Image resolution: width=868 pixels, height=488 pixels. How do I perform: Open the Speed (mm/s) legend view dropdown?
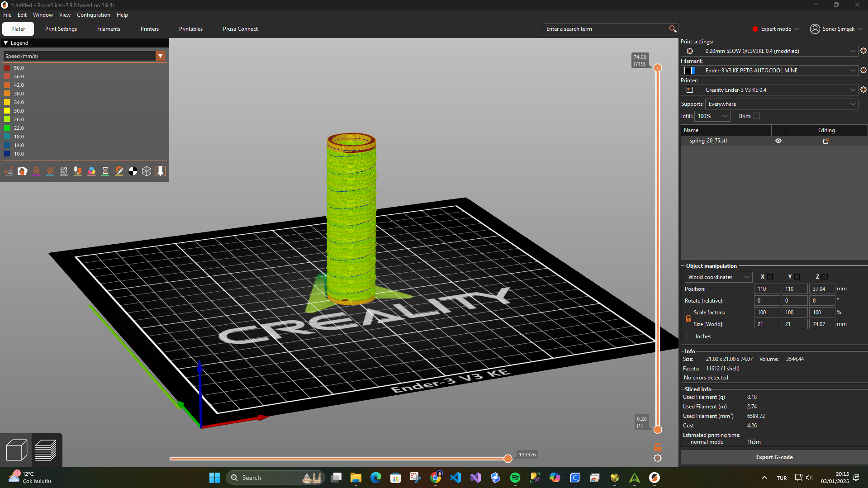point(85,56)
